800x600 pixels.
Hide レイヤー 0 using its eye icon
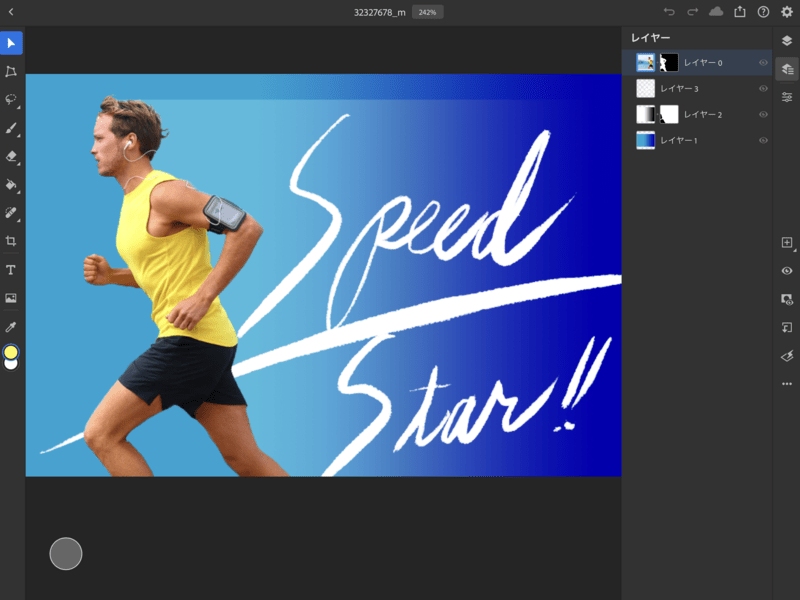pyautogui.click(x=763, y=62)
